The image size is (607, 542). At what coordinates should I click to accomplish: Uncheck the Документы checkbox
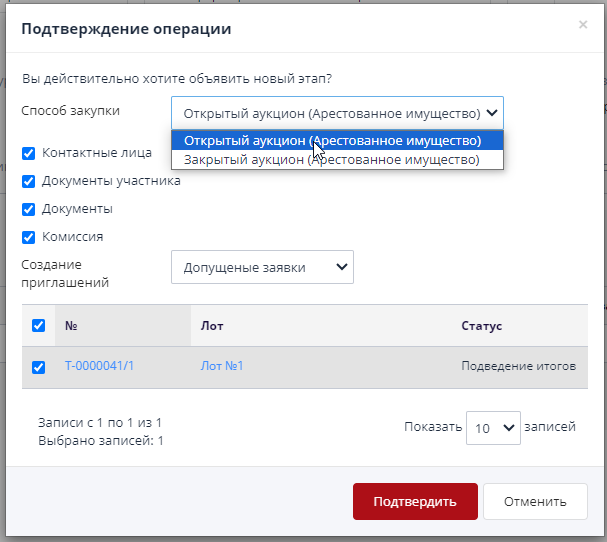coord(28,209)
